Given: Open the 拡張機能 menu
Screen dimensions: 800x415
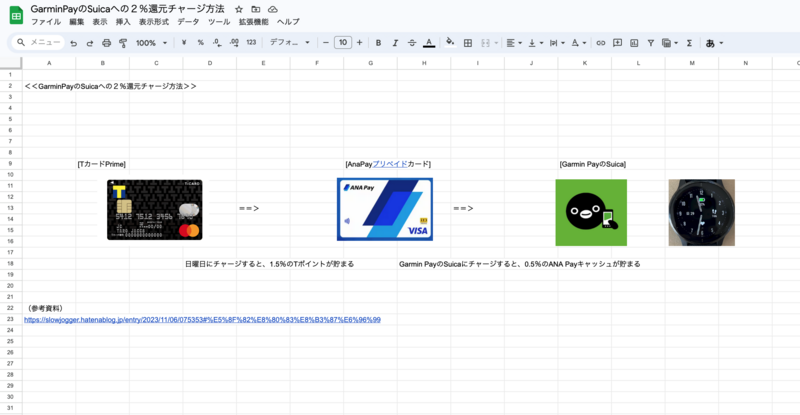Looking at the screenshot, I should tap(253, 22).
